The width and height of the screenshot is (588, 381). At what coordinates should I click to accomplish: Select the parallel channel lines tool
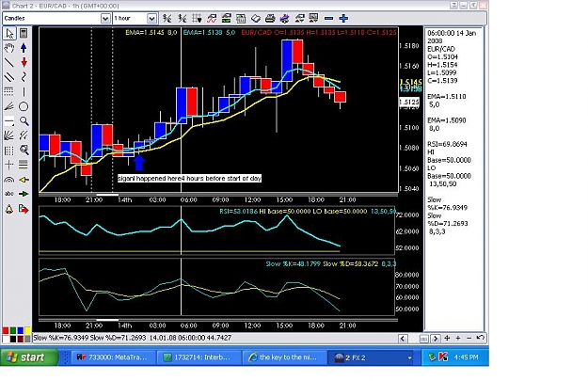tap(9, 77)
